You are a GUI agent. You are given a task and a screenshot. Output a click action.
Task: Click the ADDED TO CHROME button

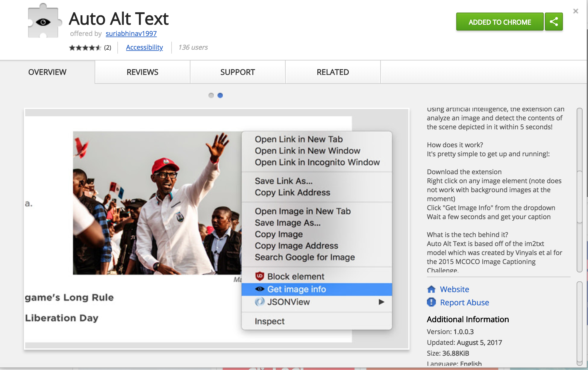pos(500,22)
